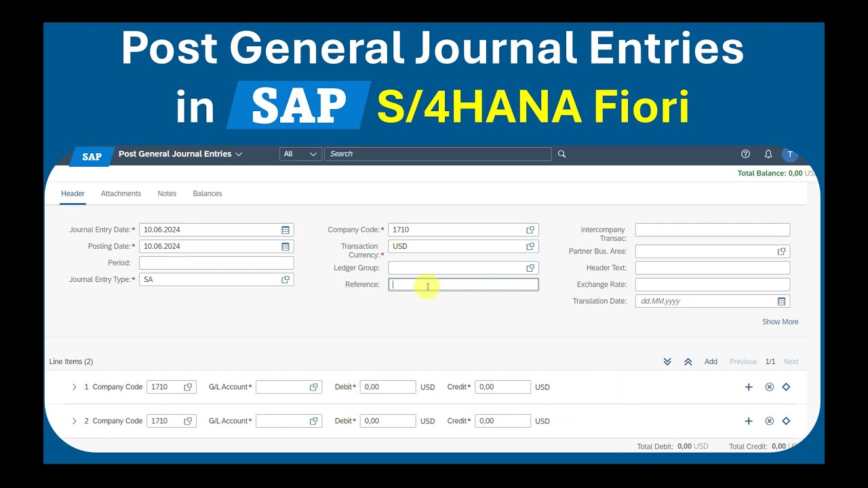Click the Journal Entry Date field
This screenshot has width=868, height=488.
[x=216, y=230]
